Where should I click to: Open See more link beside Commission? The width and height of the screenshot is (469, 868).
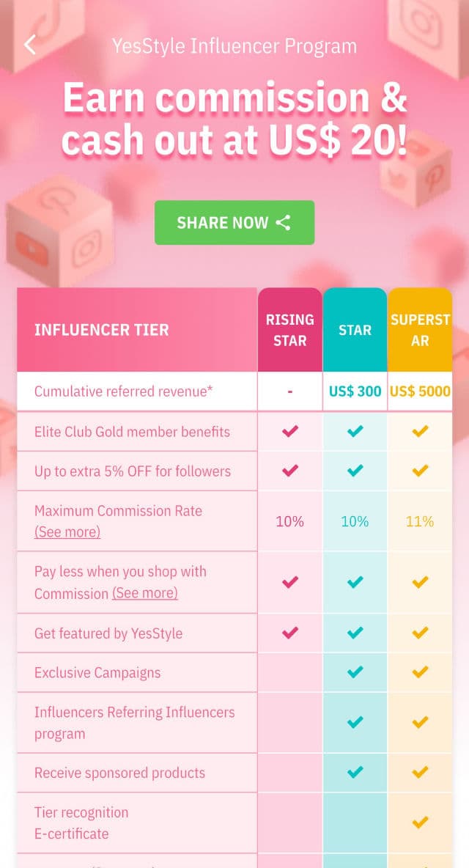click(145, 593)
